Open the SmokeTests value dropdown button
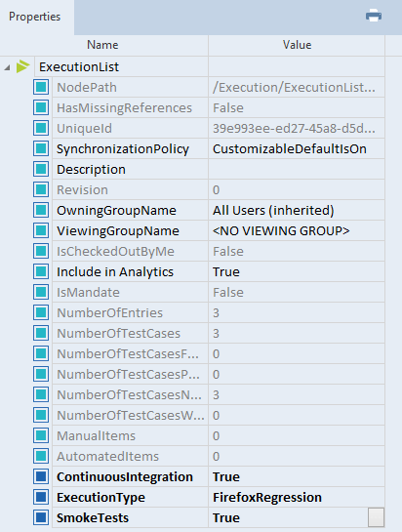The width and height of the screenshot is (402, 532). pos(376,517)
